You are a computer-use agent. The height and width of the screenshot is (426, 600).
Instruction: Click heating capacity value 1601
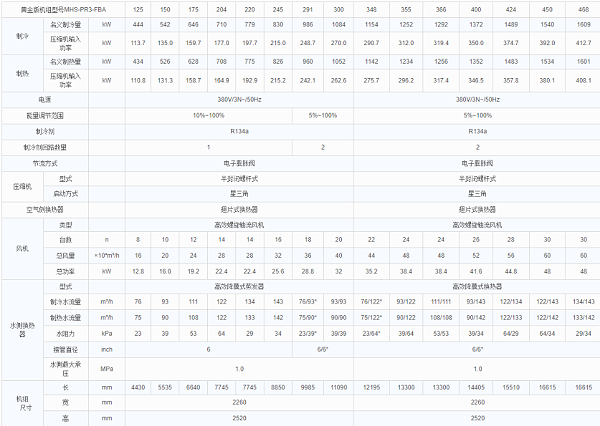click(584, 62)
